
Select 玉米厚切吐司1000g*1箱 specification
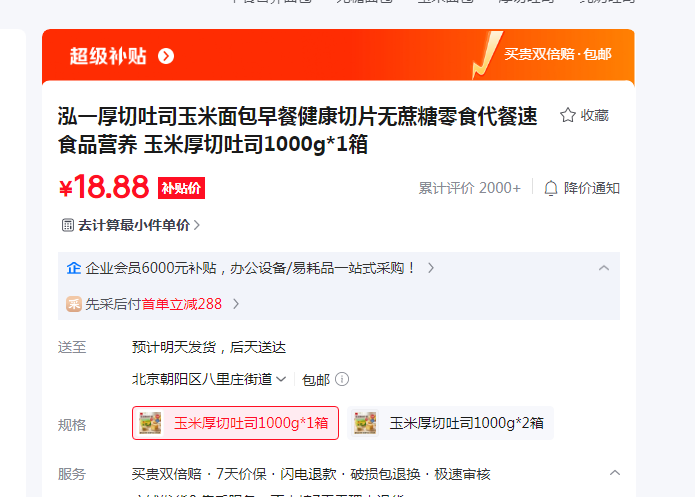[x=235, y=423]
